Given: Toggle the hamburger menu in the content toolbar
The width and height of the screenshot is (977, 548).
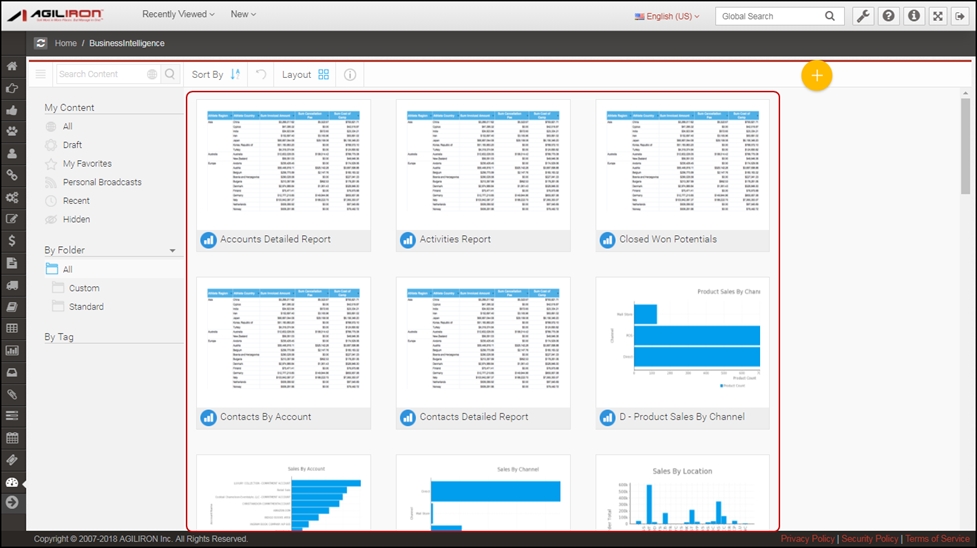Looking at the screenshot, I should click(41, 74).
